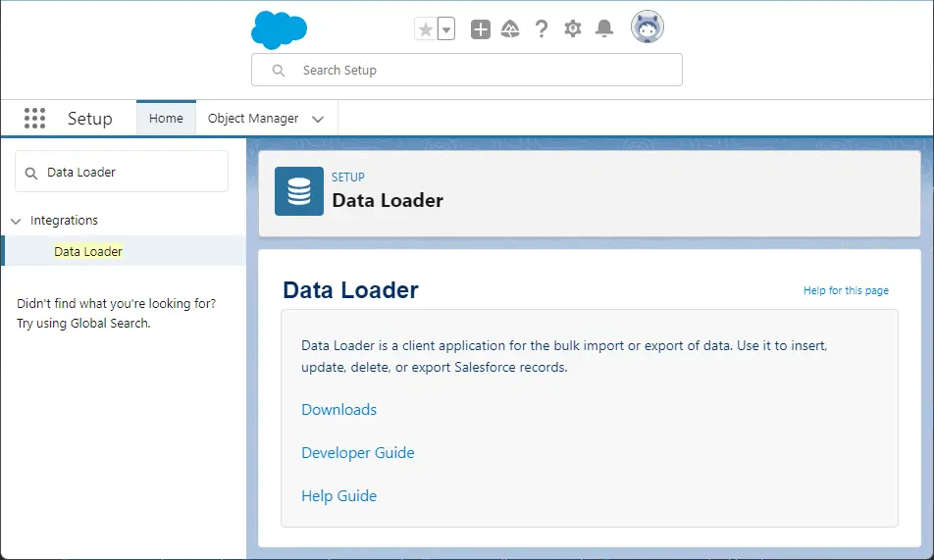Open the App Launcher grid icon

click(x=34, y=119)
